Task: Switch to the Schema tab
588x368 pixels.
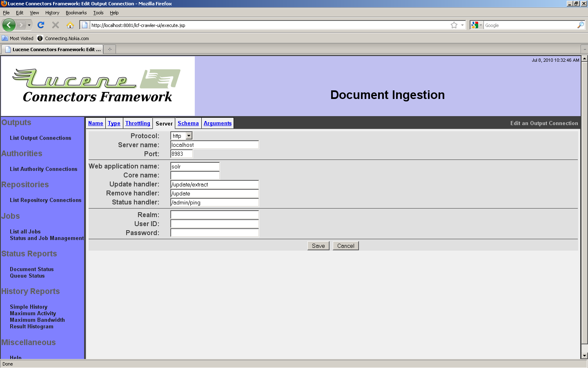Action: tap(188, 123)
